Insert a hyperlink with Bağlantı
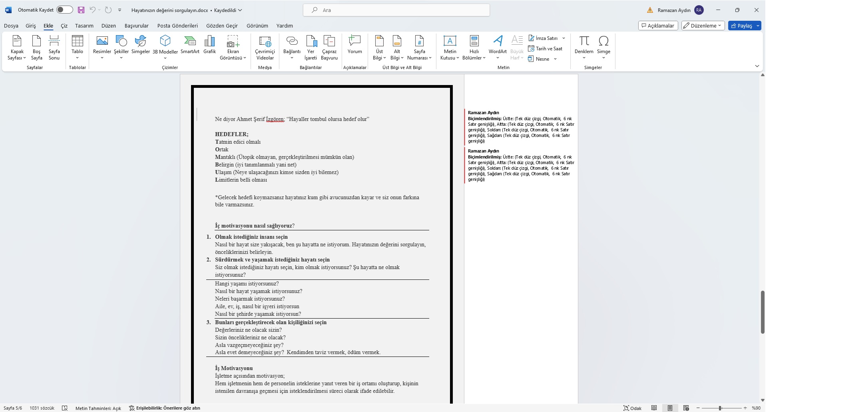Viewport: 868px width, 412px height. pyautogui.click(x=292, y=48)
